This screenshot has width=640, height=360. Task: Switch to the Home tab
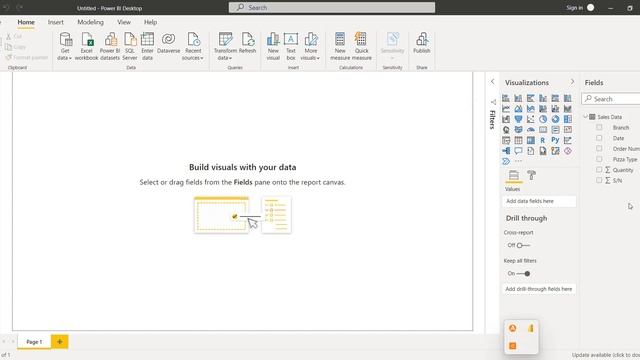(26, 22)
